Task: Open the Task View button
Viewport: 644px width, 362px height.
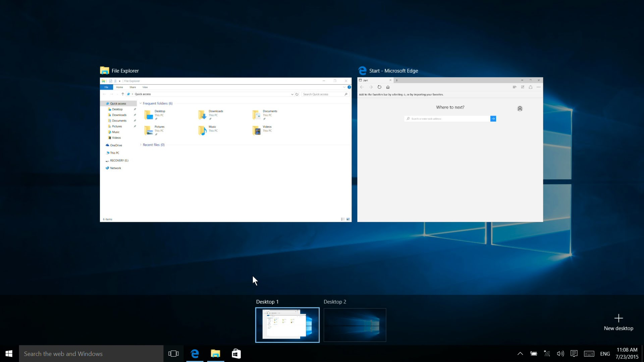Action: click(173, 354)
